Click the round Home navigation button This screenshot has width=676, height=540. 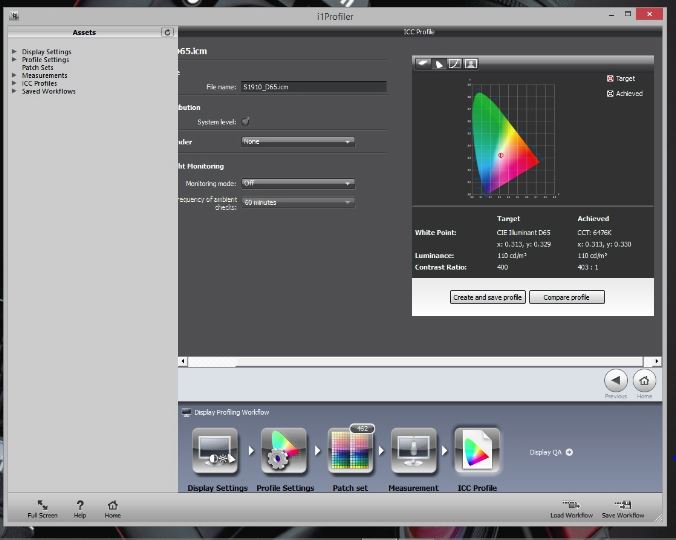[644, 381]
